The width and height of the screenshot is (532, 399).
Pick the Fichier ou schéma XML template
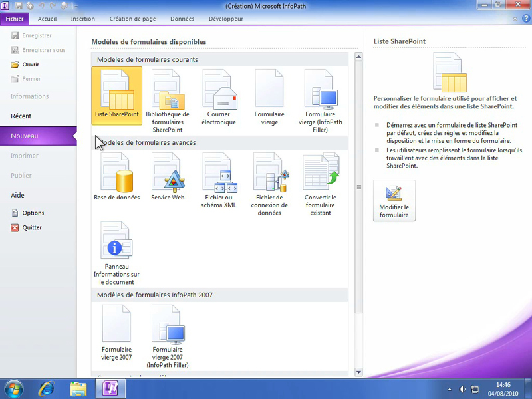pyautogui.click(x=219, y=180)
